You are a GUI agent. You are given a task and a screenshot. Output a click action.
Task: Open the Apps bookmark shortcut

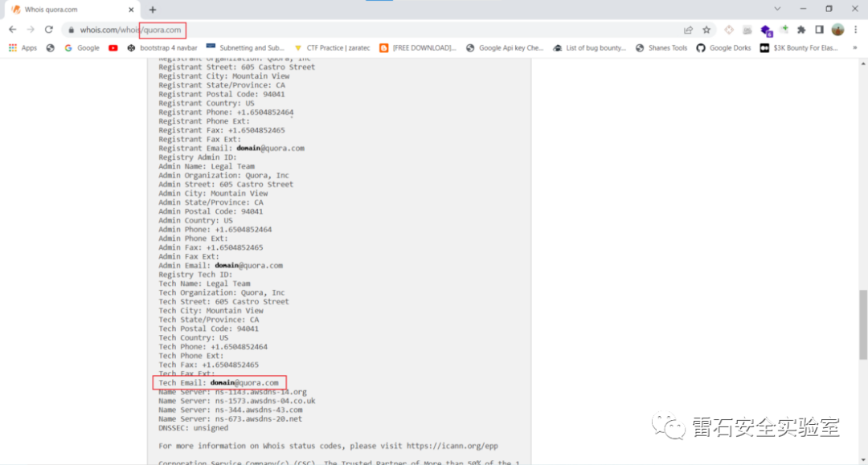point(23,48)
